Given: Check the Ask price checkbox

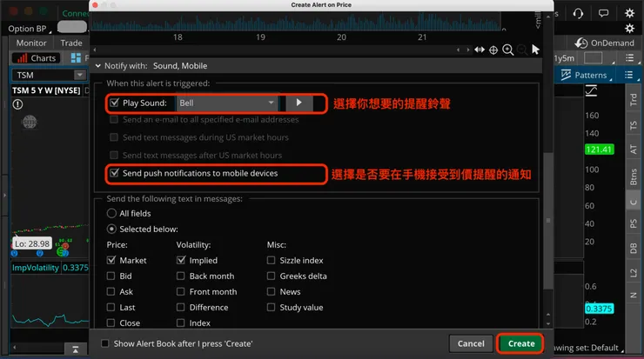Looking at the screenshot, I should tap(111, 291).
